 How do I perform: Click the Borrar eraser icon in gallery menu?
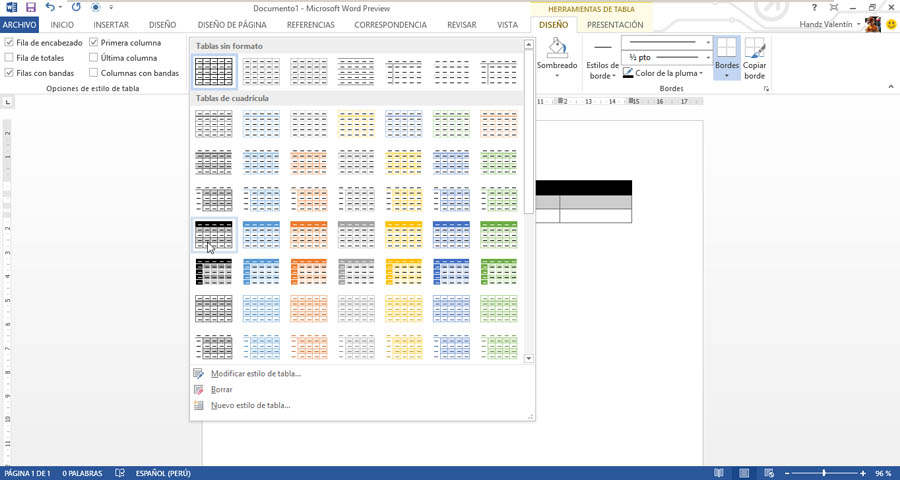[x=199, y=389]
